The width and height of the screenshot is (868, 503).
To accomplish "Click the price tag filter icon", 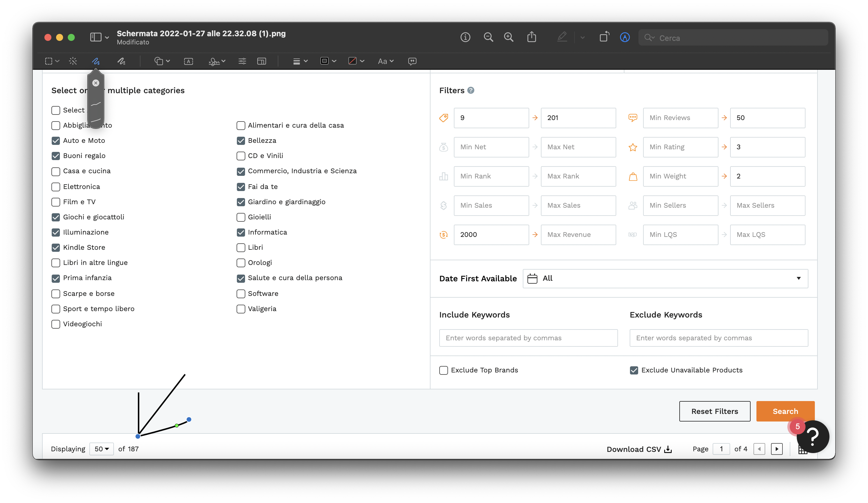I will (x=444, y=118).
